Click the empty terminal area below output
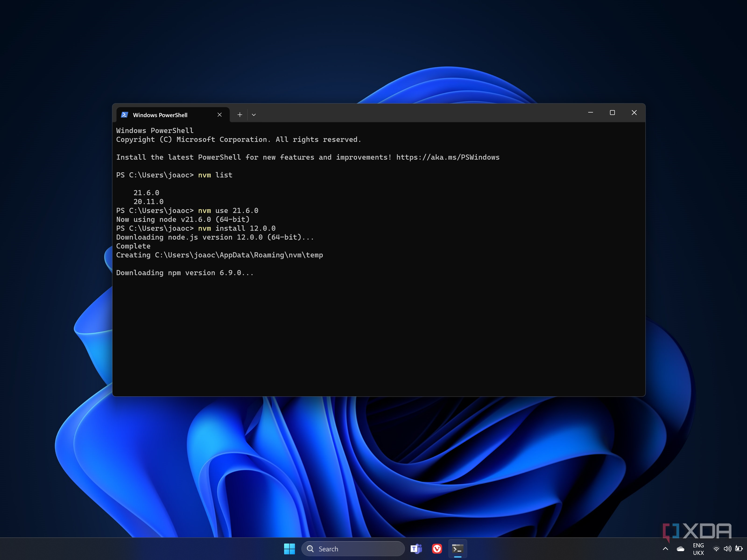Viewport: 747px width, 560px height. click(378, 336)
